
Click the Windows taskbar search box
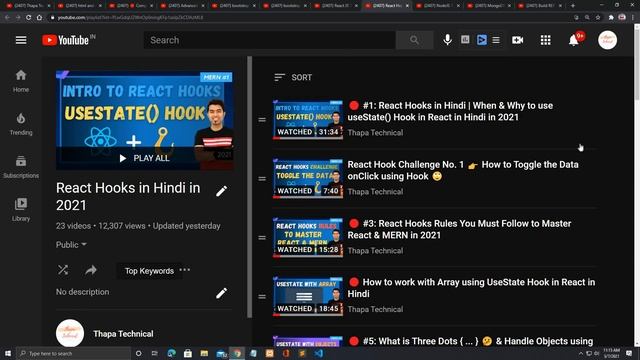click(73, 353)
